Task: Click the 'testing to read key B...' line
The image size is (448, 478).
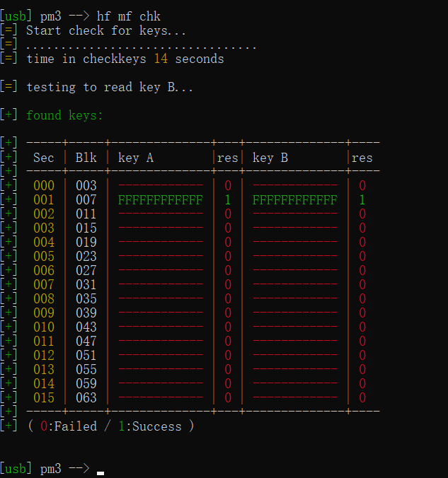Action: pos(110,87)
